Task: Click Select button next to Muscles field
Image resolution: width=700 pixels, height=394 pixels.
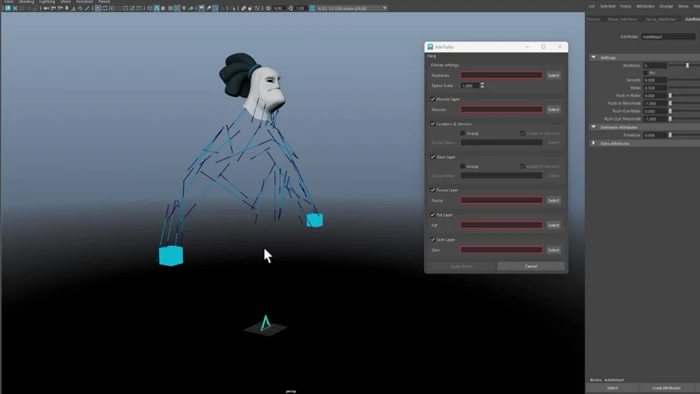Action: (x=554, y=109)
